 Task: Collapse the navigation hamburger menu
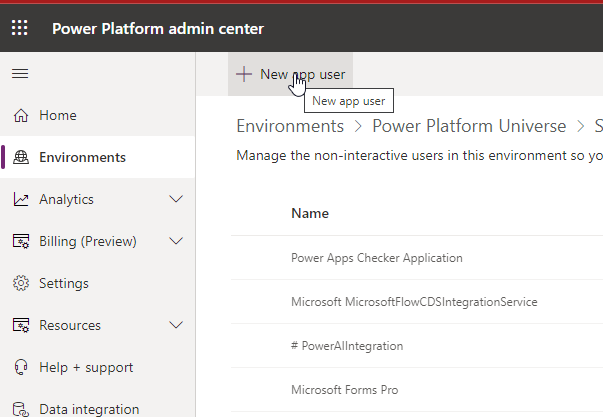(20, 73)
